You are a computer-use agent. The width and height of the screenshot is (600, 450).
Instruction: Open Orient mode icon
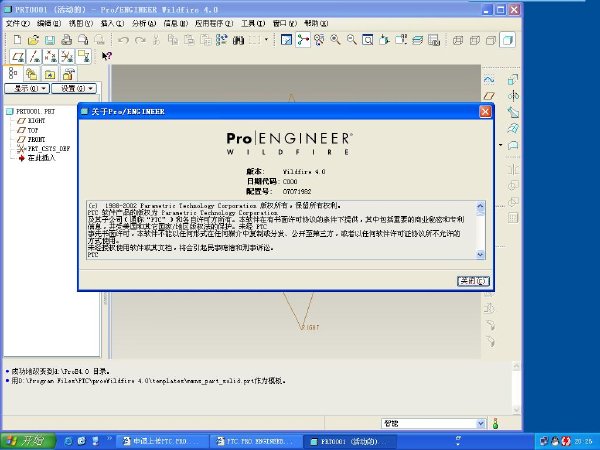click(319, 40)
